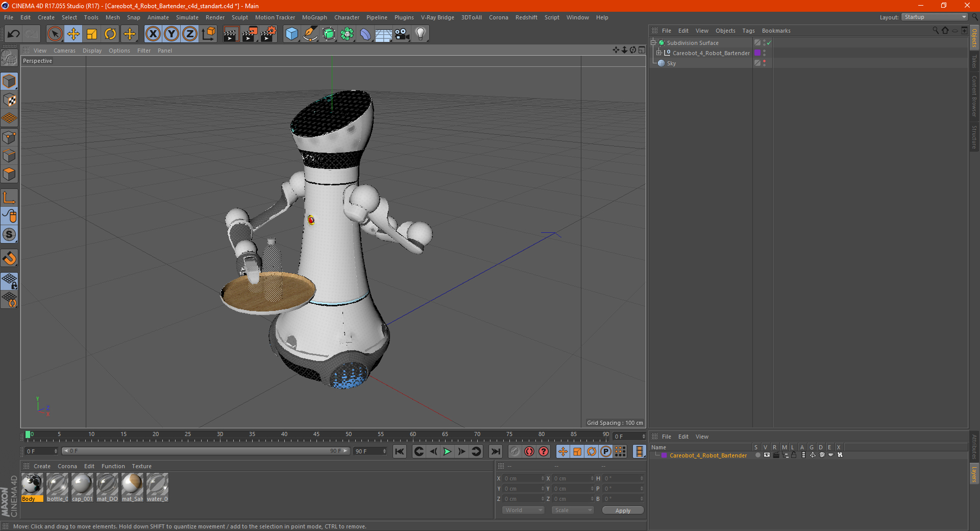The width and height of the screenshot is (980, 531).
Task: Add a Light object
Action: tap(421, 34)
